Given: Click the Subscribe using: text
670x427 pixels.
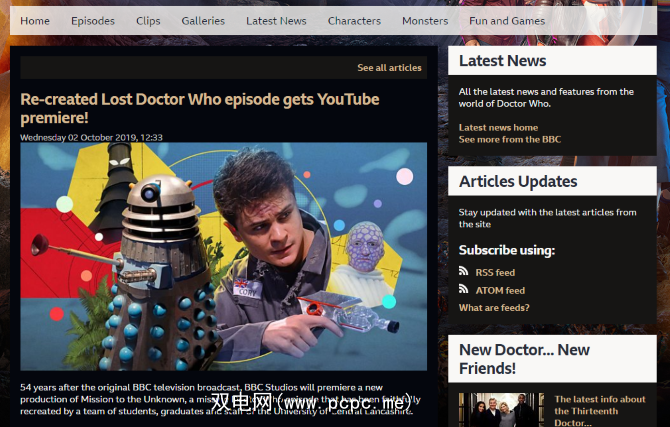Looking at the screenshot, I should click(x=507, y=250).
